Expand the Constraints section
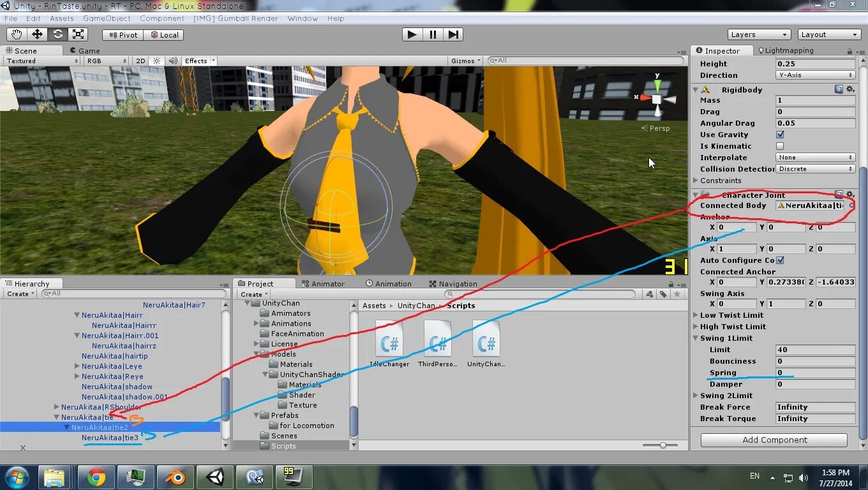 [x=696, y=181]
